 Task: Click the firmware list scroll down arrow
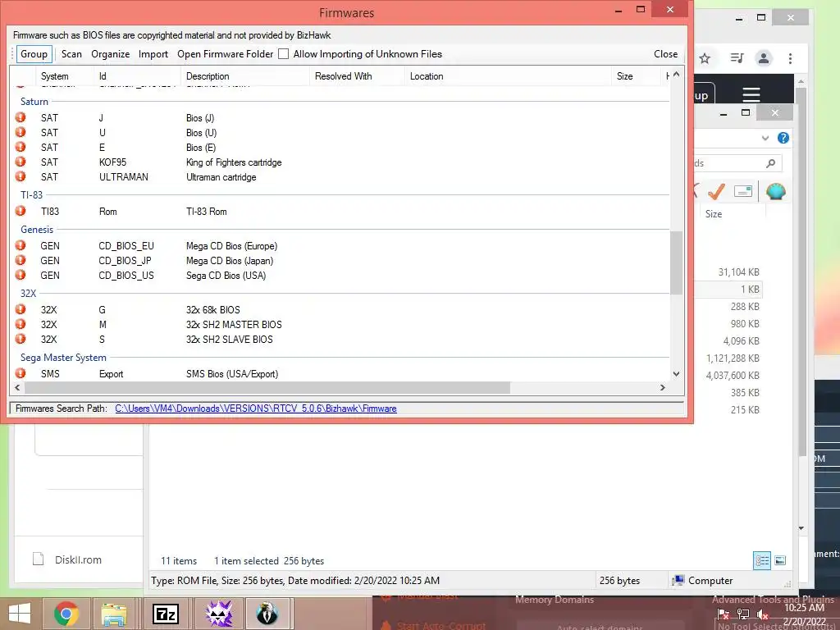pyautogui.click(x=676, y=374)
